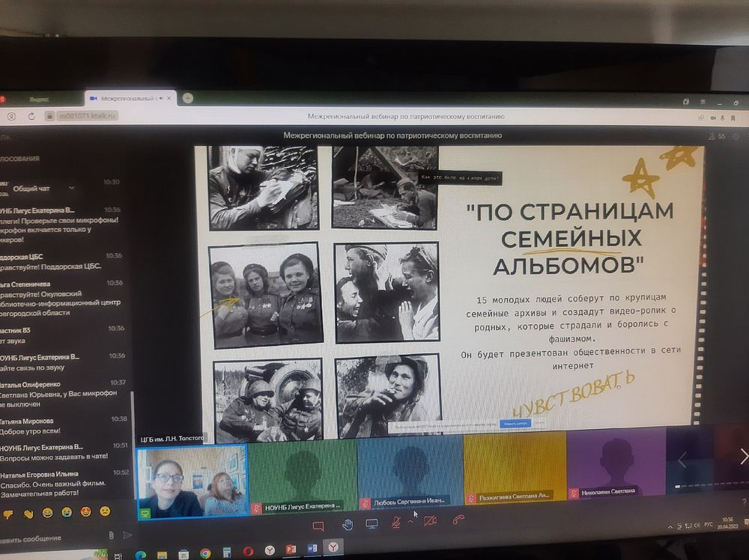Switch to the Яндекс browser tab
This screenshot has width=749, height=560.
point(39,99)
